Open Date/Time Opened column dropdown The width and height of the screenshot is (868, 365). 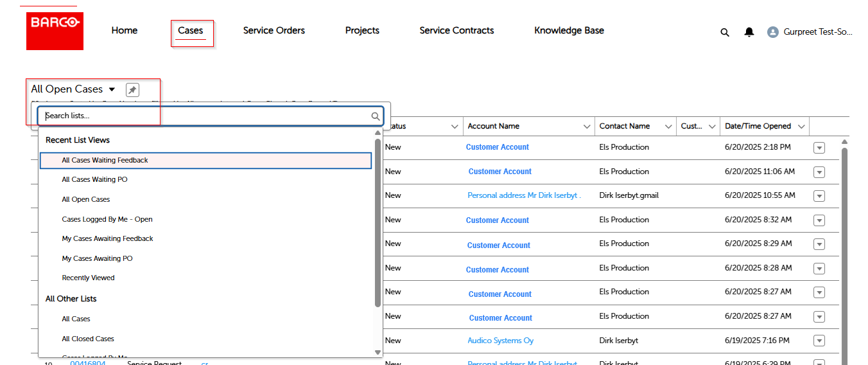pyautogui.click(x=801, y=127)
